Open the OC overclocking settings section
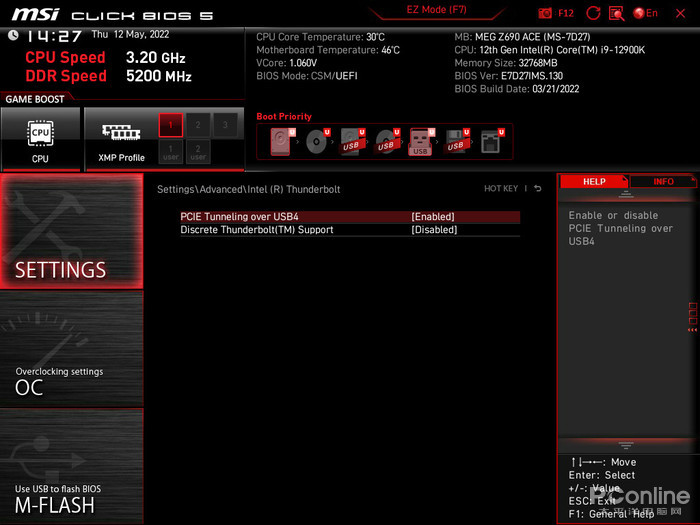Image resolution: width=700 pixels, height=525 pixels. click(71, 349)
